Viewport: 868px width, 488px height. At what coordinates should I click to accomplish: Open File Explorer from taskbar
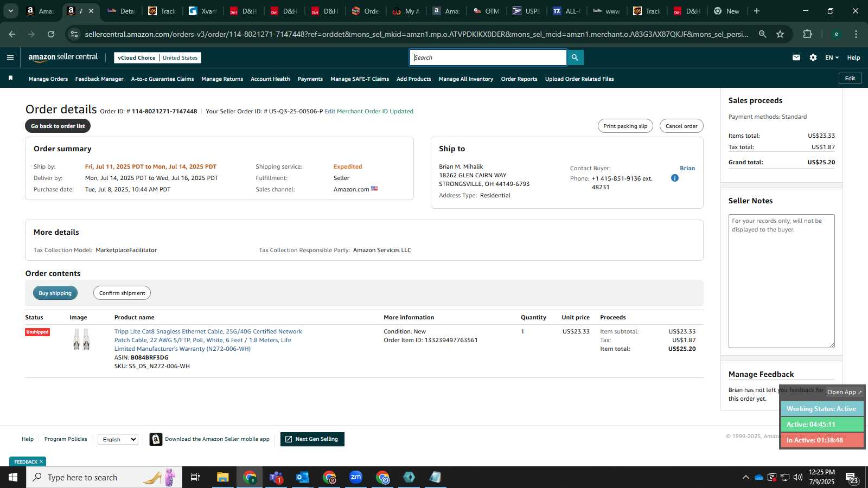tap(222, 477)
